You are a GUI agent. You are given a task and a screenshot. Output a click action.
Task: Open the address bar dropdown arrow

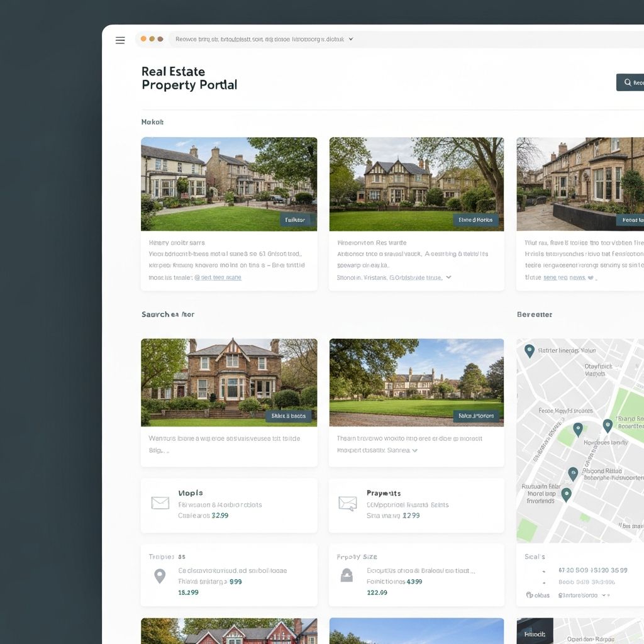[351, 38]
